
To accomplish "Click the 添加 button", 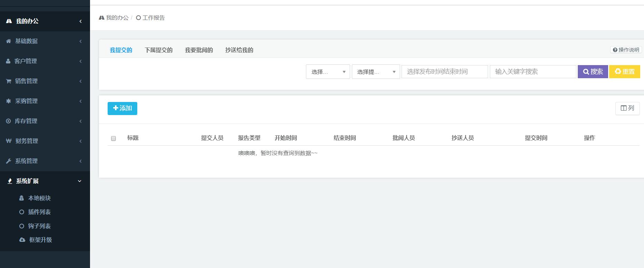I will tap(122, 109).
